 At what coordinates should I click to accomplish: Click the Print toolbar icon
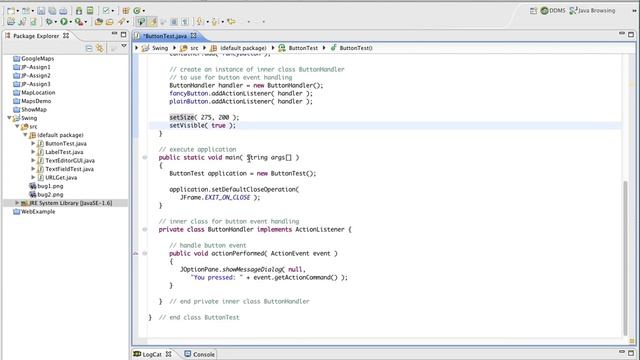[x=63, y=11]
